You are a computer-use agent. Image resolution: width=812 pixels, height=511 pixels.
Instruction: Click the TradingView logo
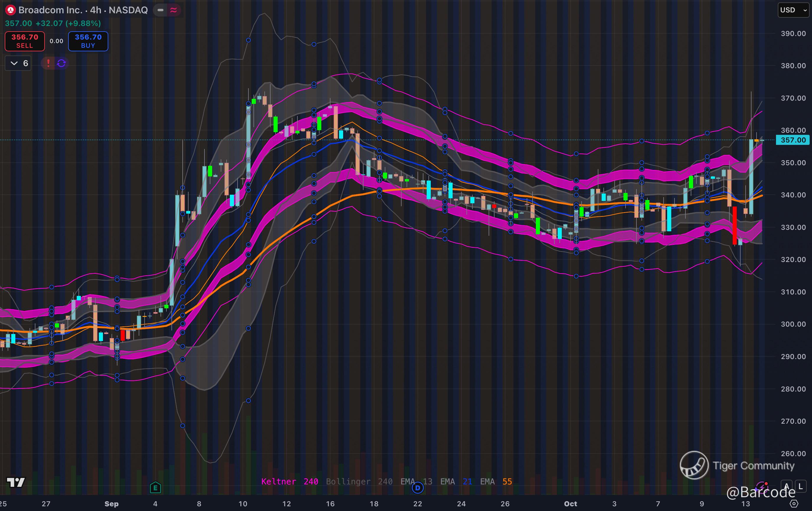tap(16, 482)
